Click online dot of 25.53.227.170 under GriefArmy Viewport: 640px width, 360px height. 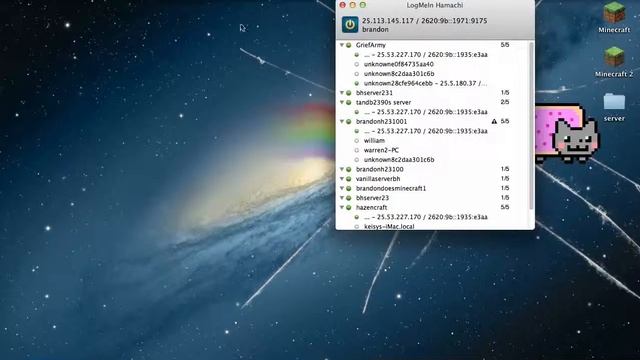click(x=357, y=55)
